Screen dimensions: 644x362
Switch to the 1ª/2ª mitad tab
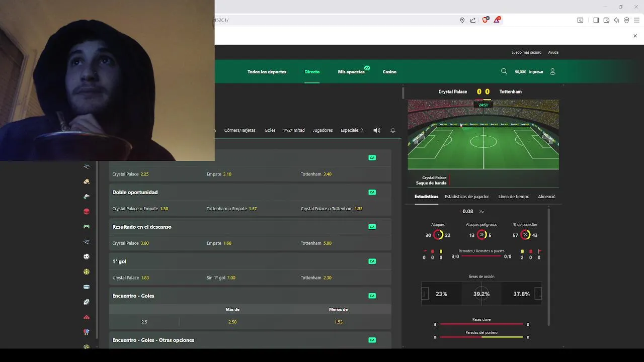click(294, 130)
